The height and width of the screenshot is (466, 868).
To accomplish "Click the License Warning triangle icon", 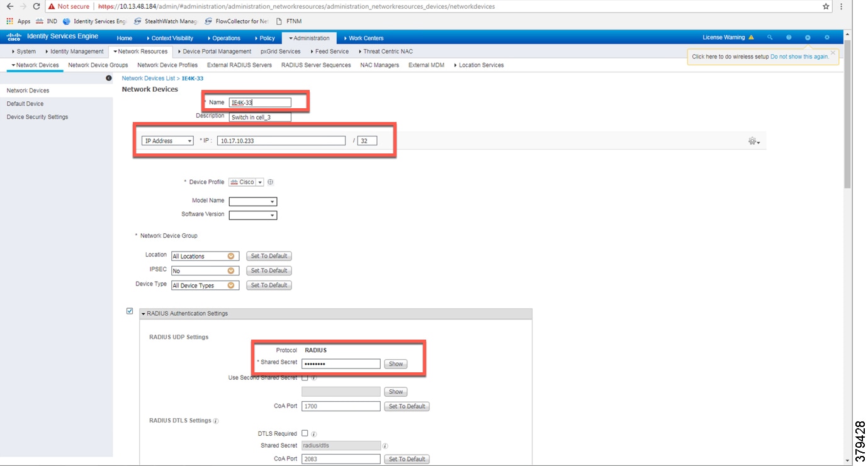I will (x=751, y=37).
